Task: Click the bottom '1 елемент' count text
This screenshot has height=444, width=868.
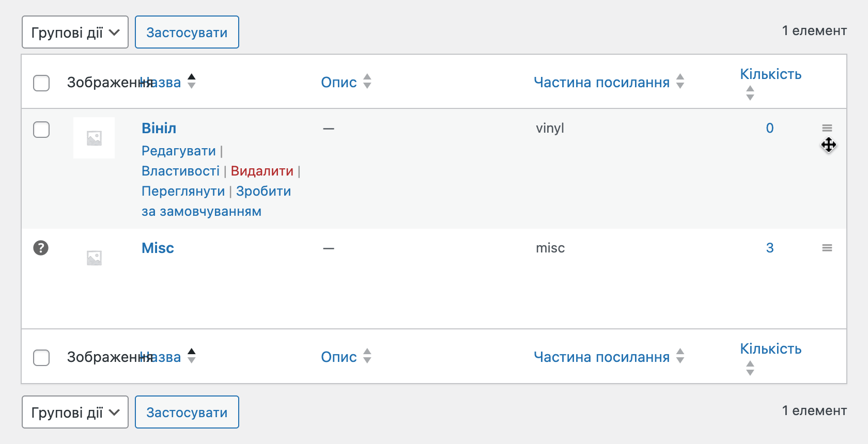Action: pyautogui.click(x=814, y=410)
